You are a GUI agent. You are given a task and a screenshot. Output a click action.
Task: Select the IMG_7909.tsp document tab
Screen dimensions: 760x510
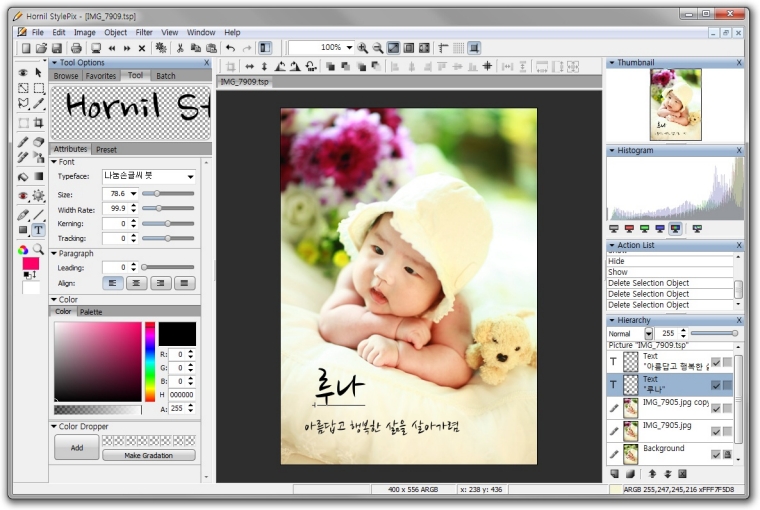[x=244, y=82]
